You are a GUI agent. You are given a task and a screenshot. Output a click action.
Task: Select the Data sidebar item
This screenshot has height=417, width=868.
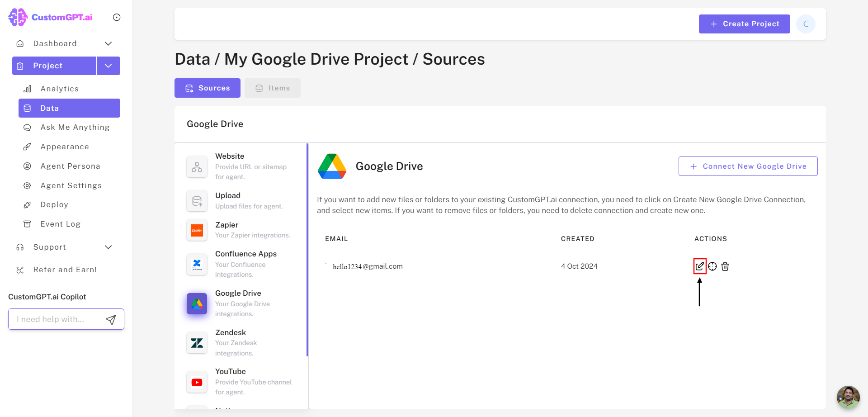[x=69, y=108]
